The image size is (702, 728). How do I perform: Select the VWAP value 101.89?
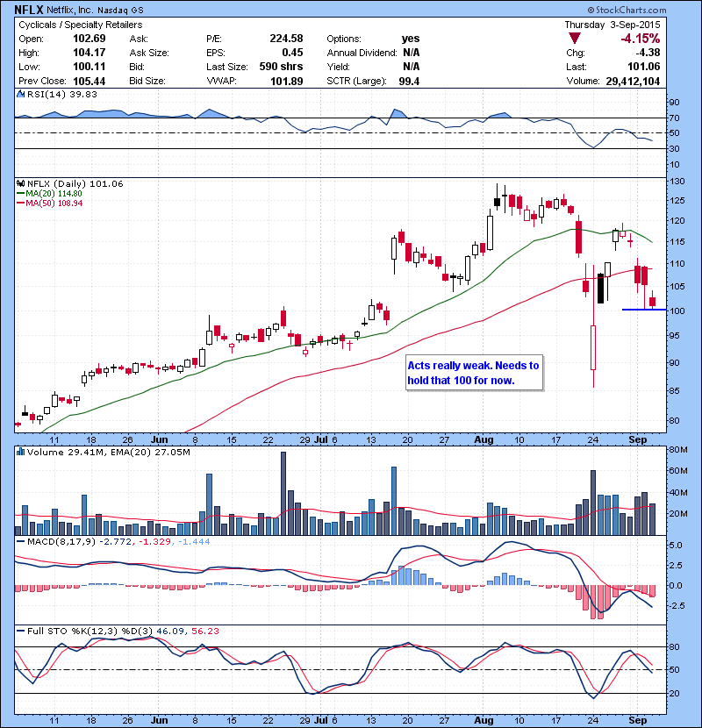pyautogui.click(x=287, y=81)
